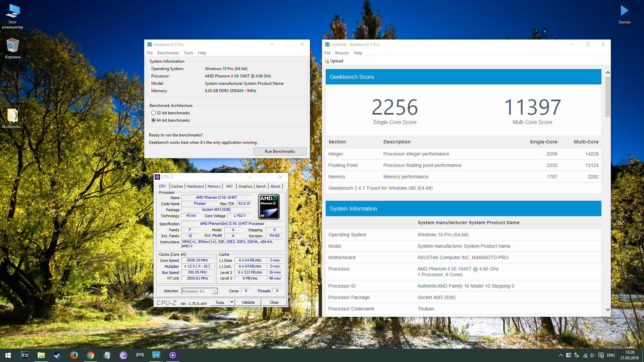Open the About tab in CPU-Z
The width and height of the screenshot is (644, 362).
pyautogui.click(x=275, y=186)
